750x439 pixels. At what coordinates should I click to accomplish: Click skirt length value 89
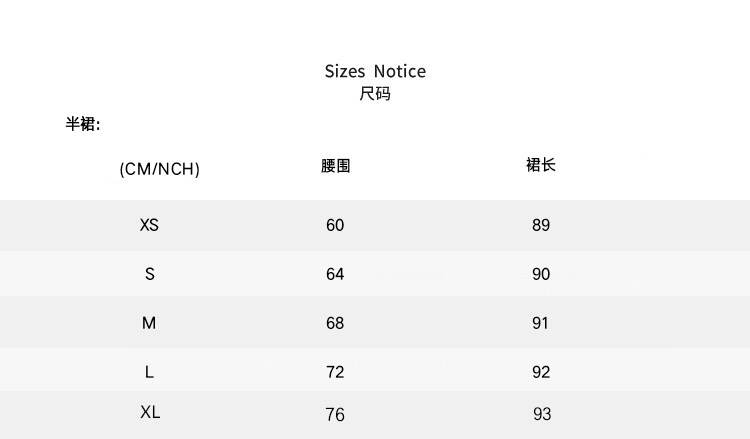(x=541, y=225)
